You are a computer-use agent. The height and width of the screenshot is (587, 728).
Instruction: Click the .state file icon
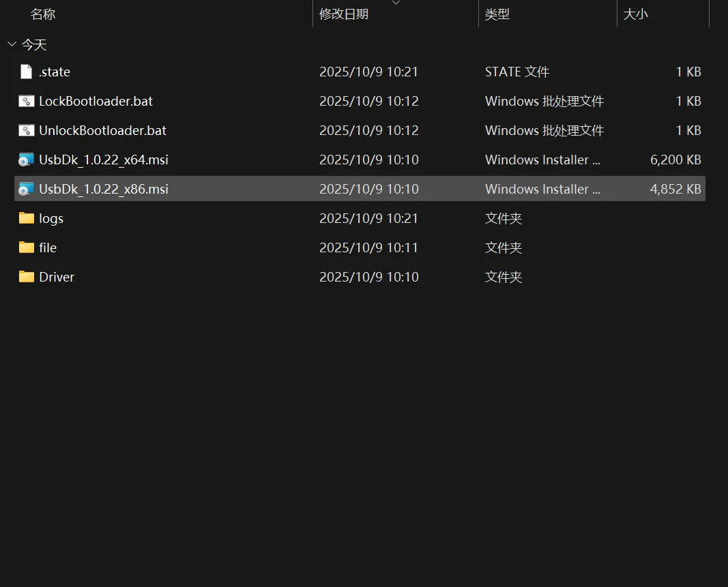[x=26, y=72]
